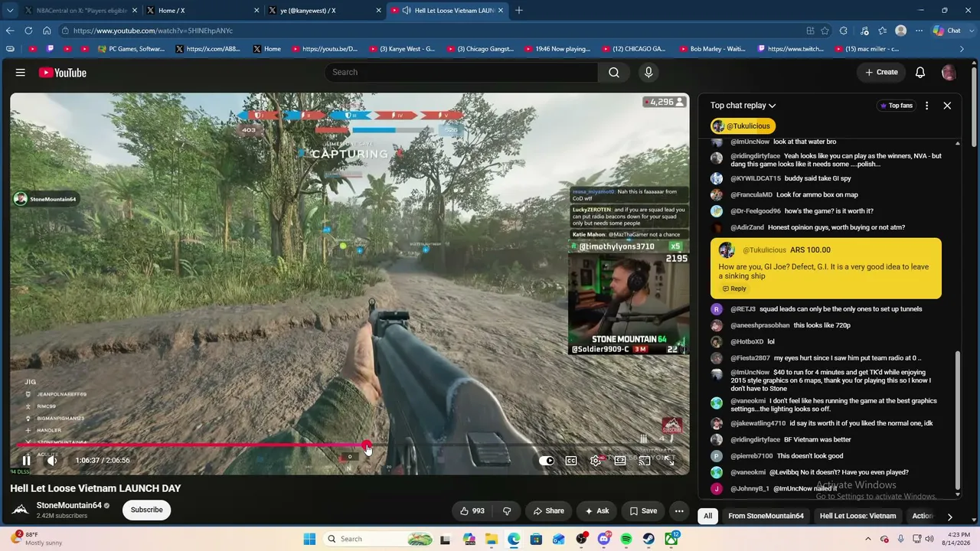Toggle closed captions in the player

pyautogui.click(x=571, y=461)
